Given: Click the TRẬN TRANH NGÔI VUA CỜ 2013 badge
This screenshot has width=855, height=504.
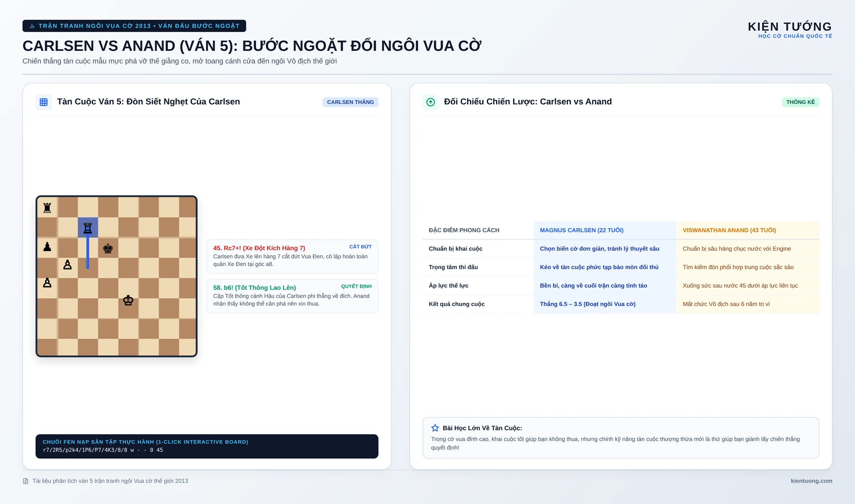Looking at the screenshot, I should point(134,26).
